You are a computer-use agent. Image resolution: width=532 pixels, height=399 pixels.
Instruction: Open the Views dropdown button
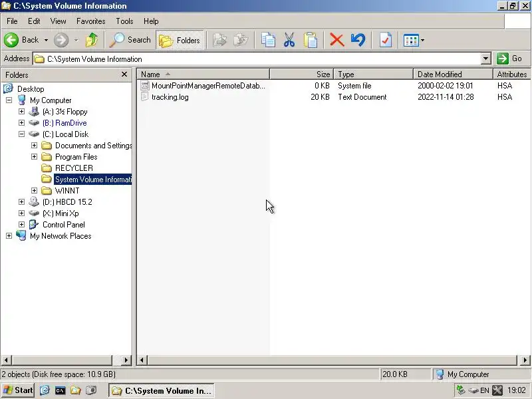click(414, 40)
